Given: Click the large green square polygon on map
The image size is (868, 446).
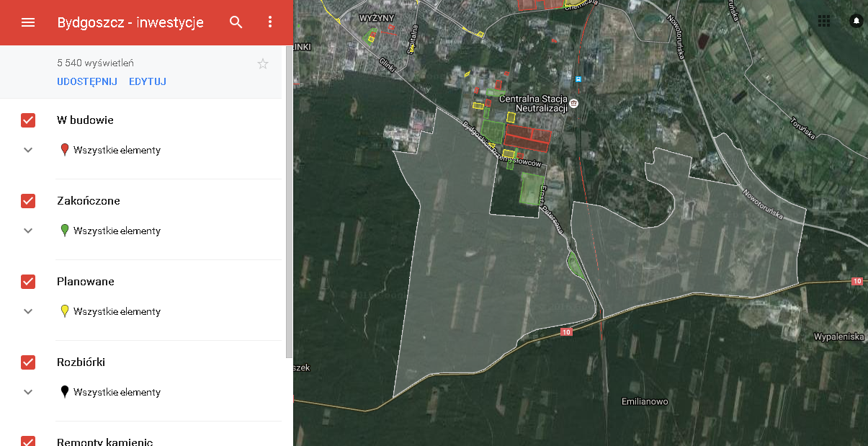Looking at the screenshot, I should click(x=532, y=189).
